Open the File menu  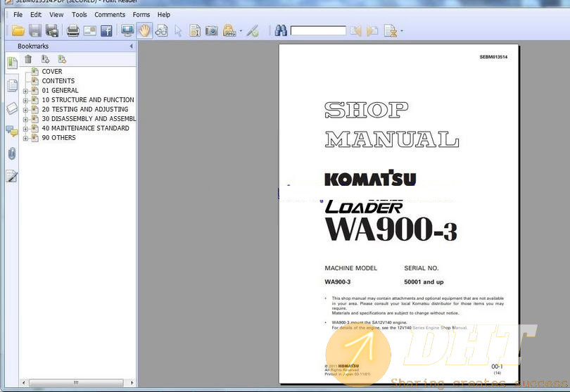point(18,15)
